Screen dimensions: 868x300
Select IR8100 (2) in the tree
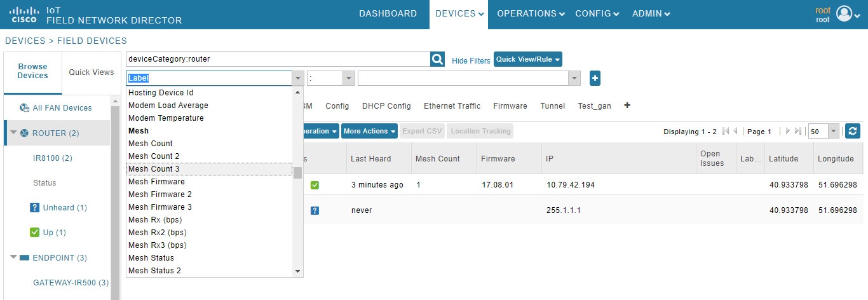52,158
